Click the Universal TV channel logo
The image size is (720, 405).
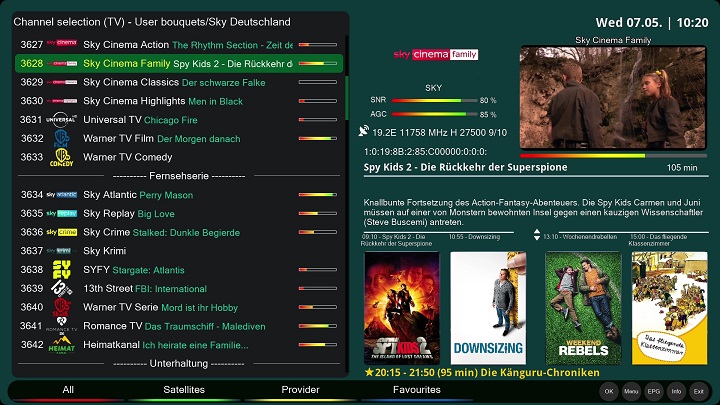tap(62, 120)
